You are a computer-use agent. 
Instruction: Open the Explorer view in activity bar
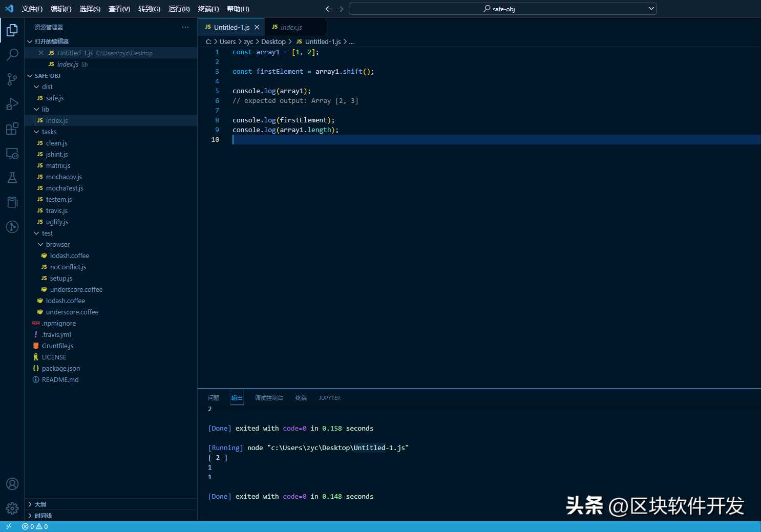click(12, 30)
